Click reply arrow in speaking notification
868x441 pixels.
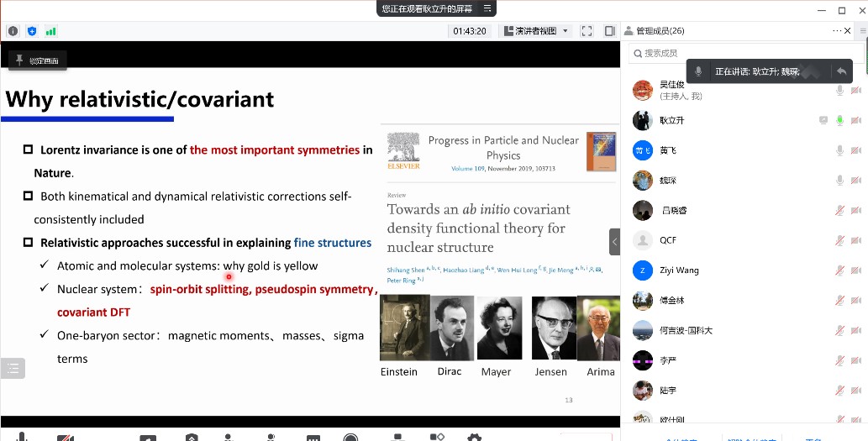click(x=840, y=71)
